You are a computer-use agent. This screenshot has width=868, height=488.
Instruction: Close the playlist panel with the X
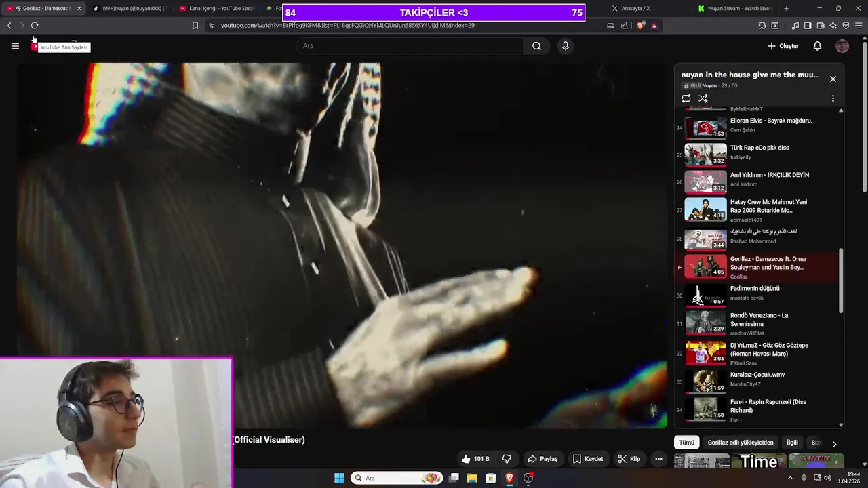(x=833, y=79)
